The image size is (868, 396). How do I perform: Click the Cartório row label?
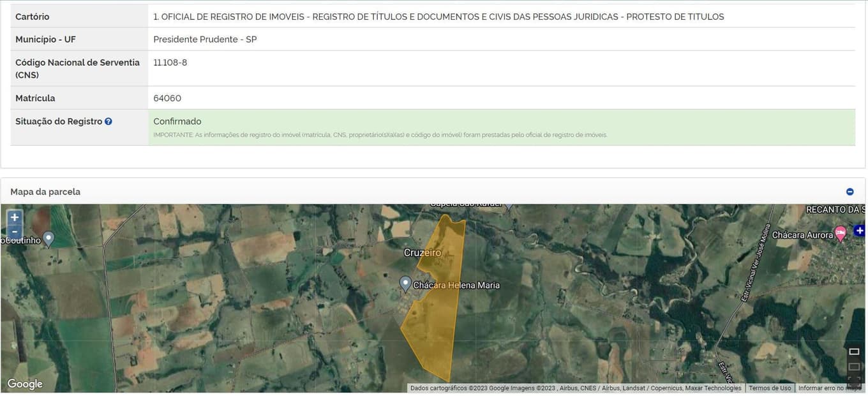coord(33,17)
